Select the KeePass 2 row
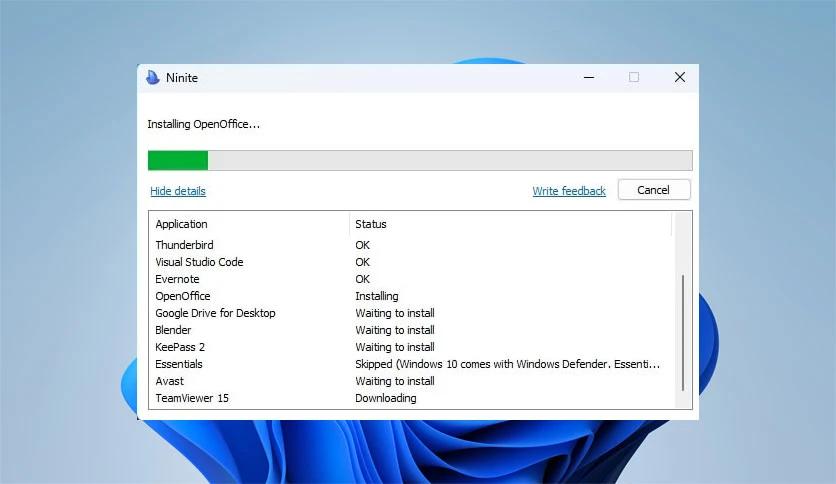 (x=411, y=348)
